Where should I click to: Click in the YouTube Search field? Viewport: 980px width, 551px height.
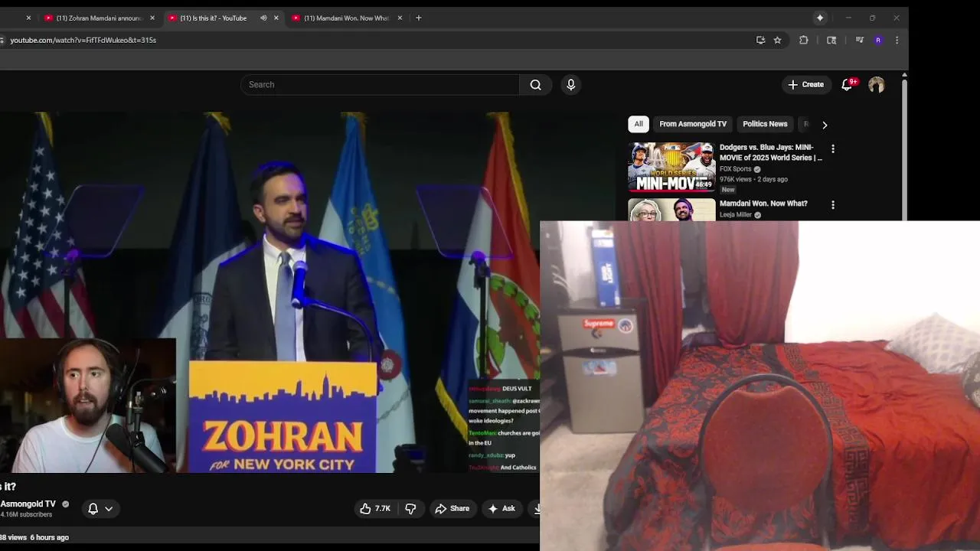(380, 85)
